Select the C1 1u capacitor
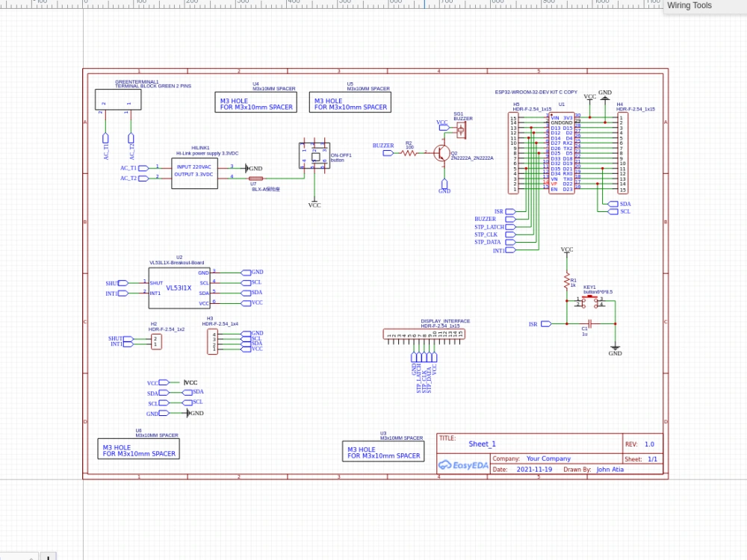The height and width of the screenshot is (560, 747). tap(590, 324)
